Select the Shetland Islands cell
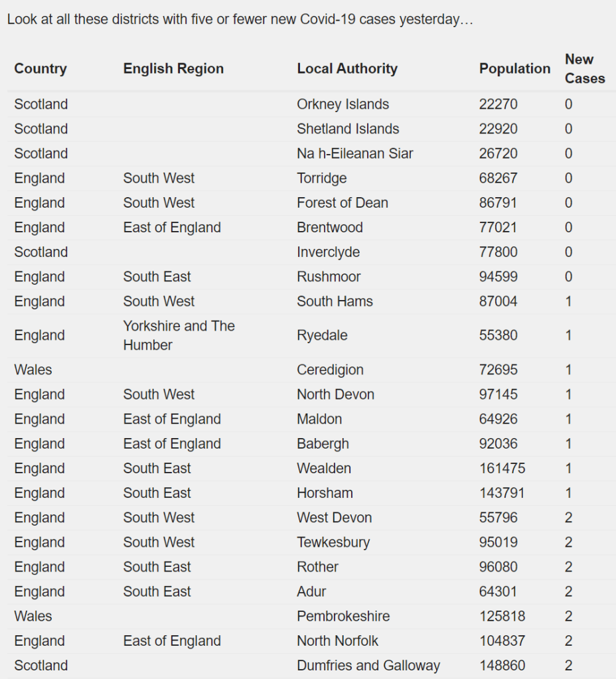This screenshot has width=616, height=679. pos(348,129)
